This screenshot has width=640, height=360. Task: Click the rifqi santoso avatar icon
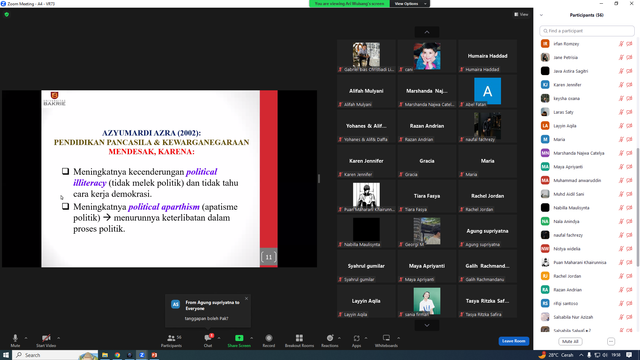(545, 303)
